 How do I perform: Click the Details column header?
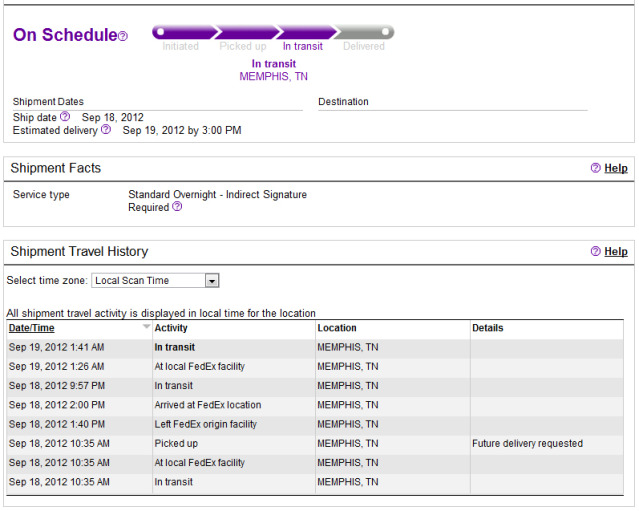coord(488,328)
